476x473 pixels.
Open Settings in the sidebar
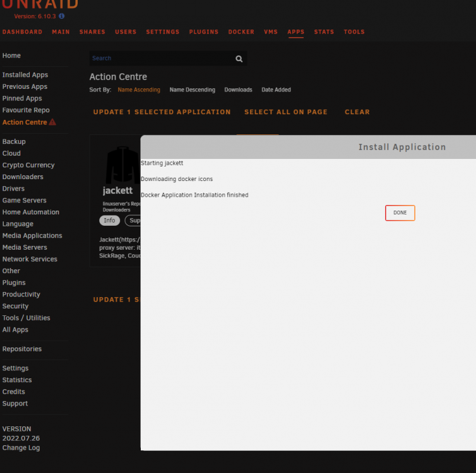click(x=16, y=368)
